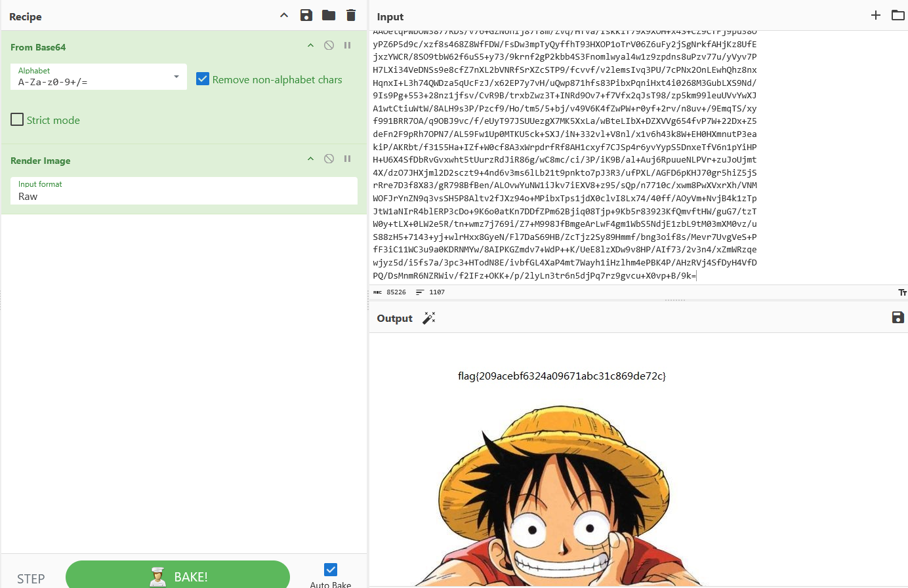This screenshot has height=588, width=908.
Task: Save the recipe with floppy icon
Action: [x=306, y=15]
